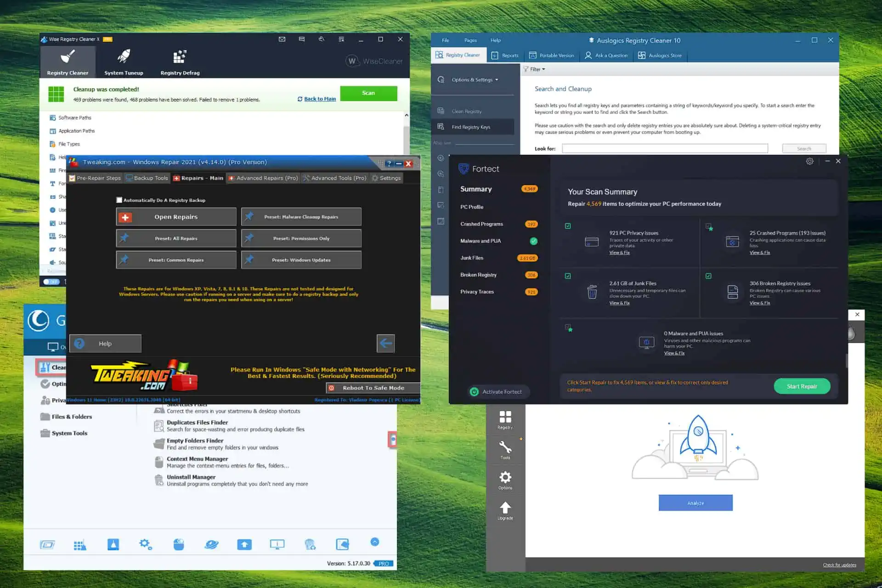Open Auslogics Store tab
The image size is (882, 588).
660,56
